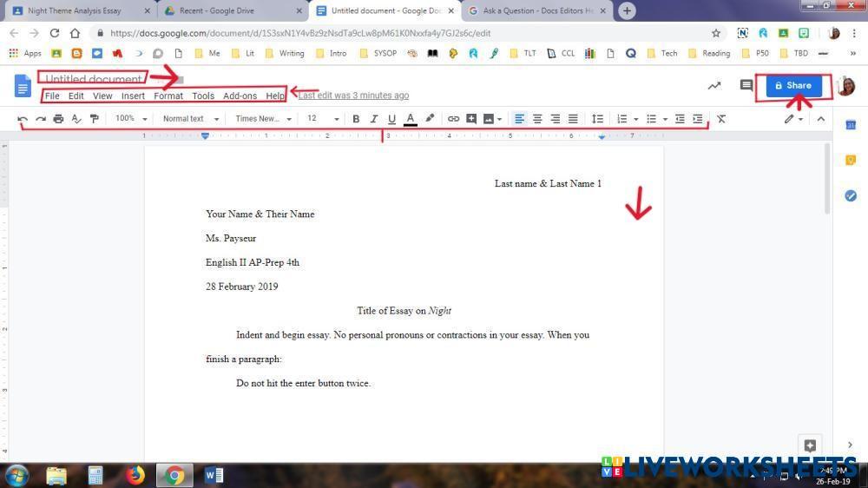Open the 'Last edit was 3 minutes ago' link
The height and width of the screenshot is (488, 868).
[x=353, y=96]
